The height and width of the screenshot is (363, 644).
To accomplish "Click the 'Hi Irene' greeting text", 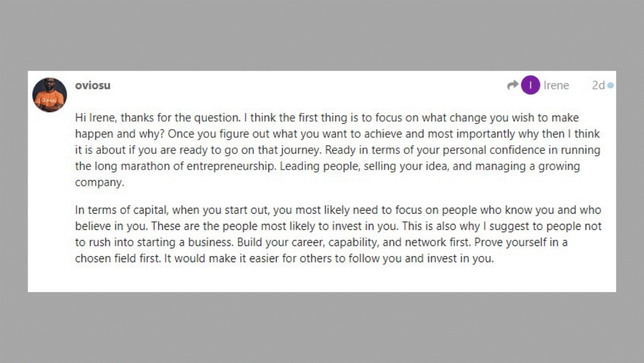I will pyautogui.click(x=96, y=118).
